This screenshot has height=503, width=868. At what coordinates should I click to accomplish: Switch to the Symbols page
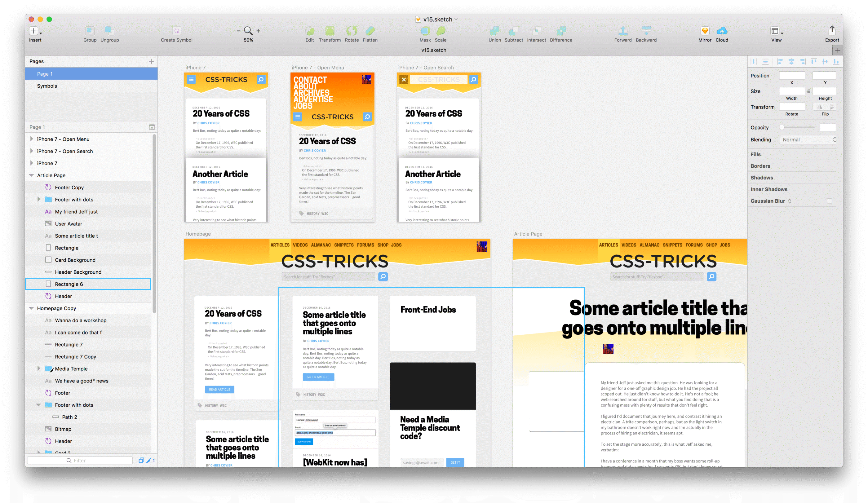(91, 86)
